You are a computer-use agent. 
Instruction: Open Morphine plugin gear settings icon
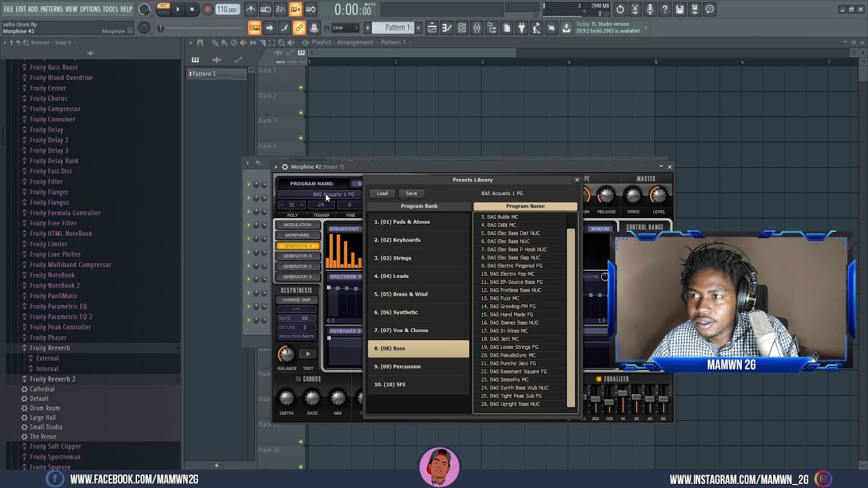tap(285, 167)
